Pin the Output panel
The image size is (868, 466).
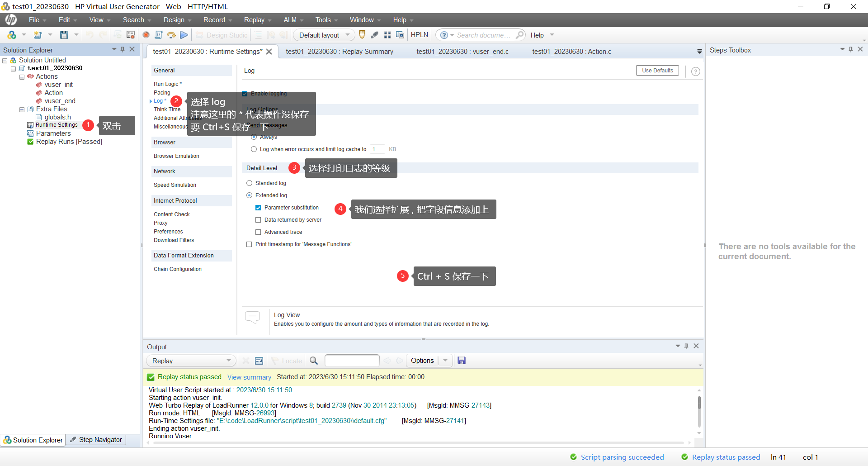[686, 346]
